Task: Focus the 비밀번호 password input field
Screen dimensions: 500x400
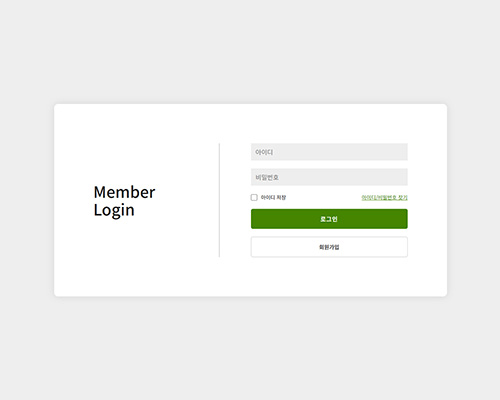Action: tap(329, 177)
